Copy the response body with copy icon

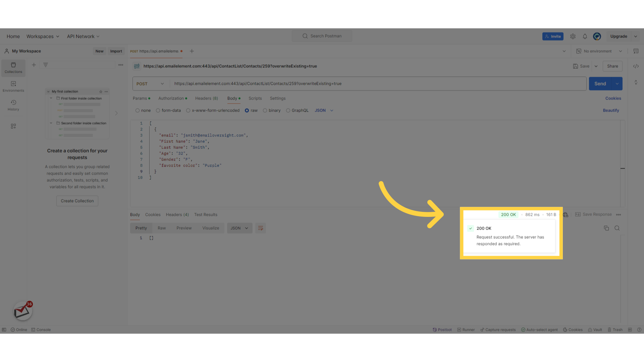click(606, 228)
